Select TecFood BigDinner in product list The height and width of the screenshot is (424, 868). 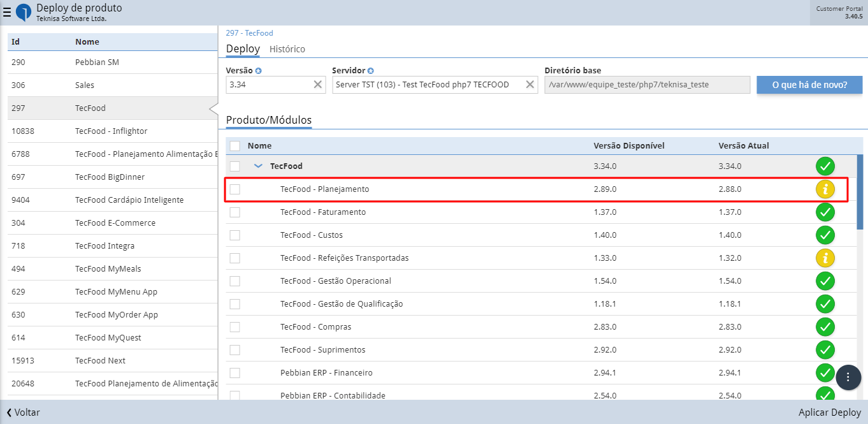pyautogui.click(x=113, y=177)
